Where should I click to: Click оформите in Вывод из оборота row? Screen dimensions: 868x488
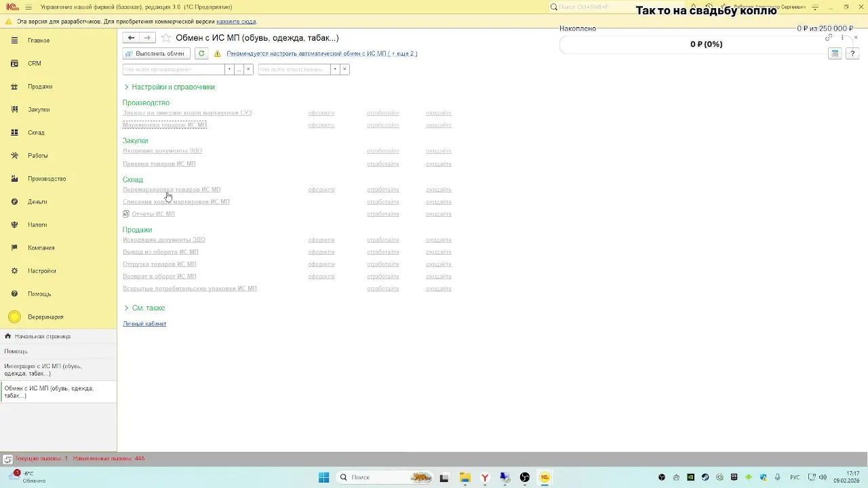[x=321, y=252]
